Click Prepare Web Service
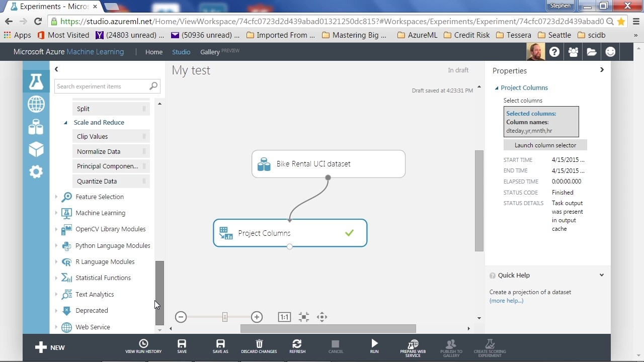 click(x=413, y=348)
